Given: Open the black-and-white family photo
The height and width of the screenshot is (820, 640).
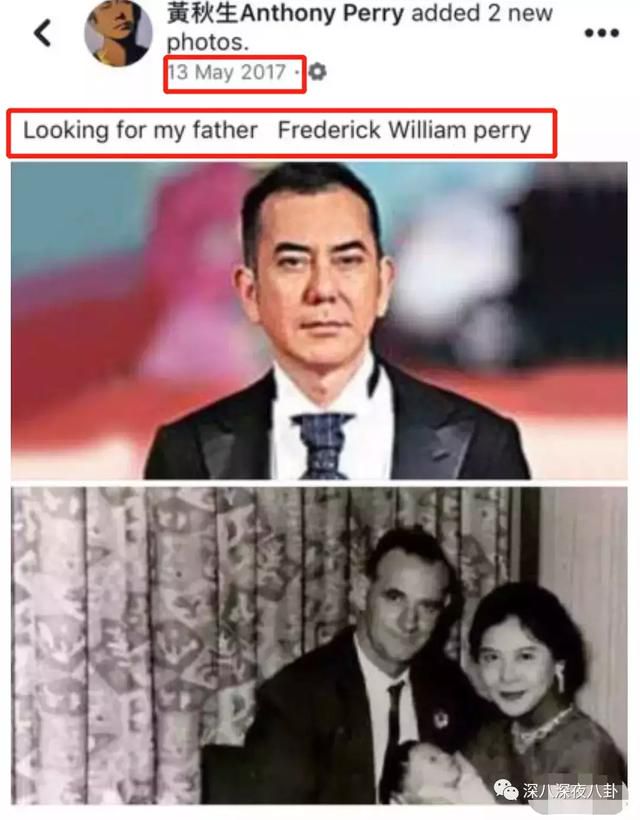Looking at the screenshot, I should pos(319,645).
